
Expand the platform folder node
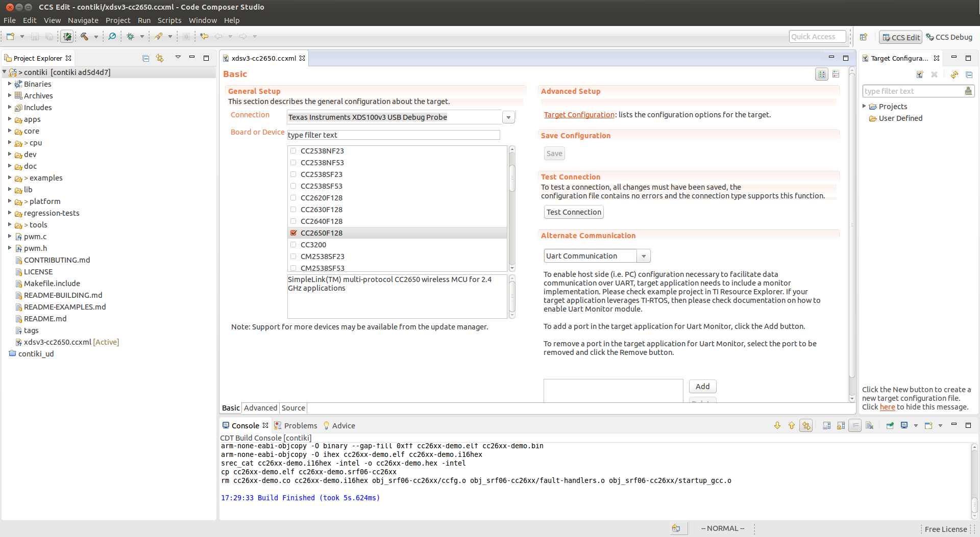(10, 201)
